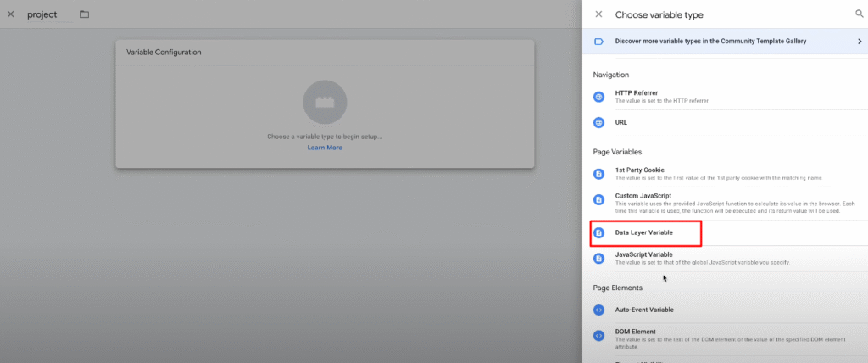Select the URL variable type
The width and height of the screenshot is (868, 363).
tap(621, 122)
